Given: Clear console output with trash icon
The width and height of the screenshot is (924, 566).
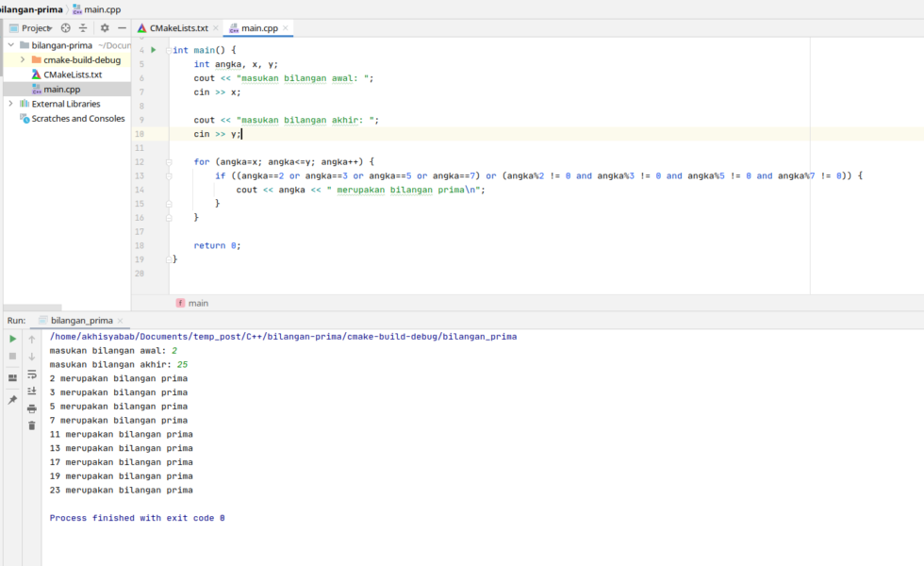Looking at the screenshot, I should 31,425.
